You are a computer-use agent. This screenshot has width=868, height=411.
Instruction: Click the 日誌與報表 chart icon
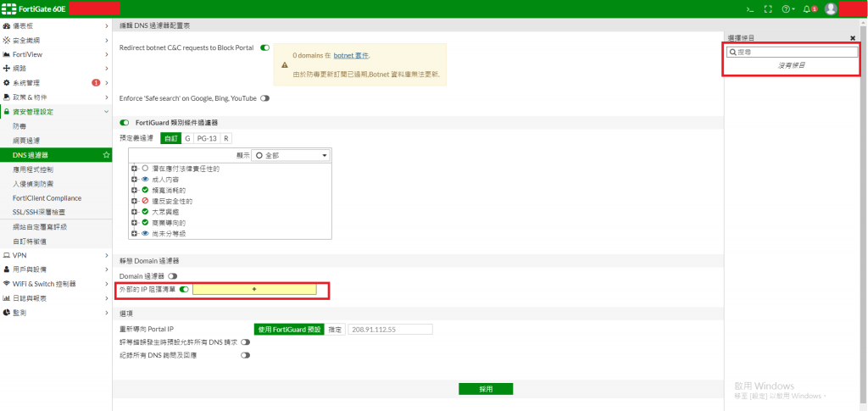point(7,298)
